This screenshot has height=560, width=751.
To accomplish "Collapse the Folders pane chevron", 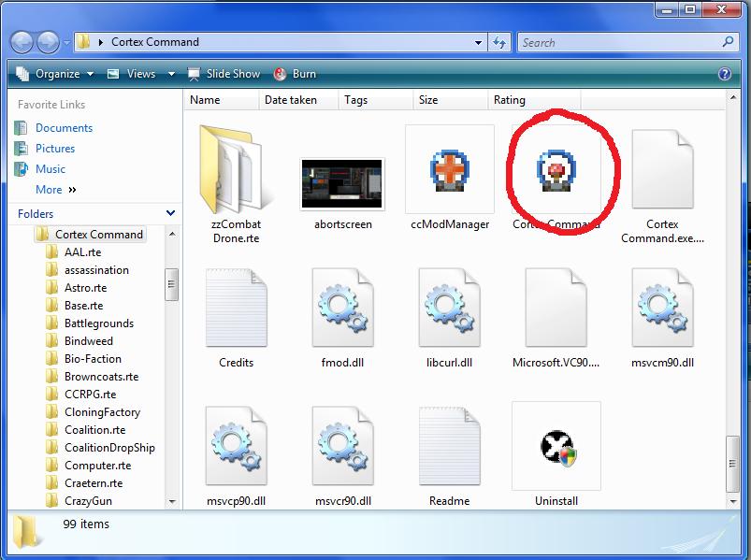I will (170, 213).
